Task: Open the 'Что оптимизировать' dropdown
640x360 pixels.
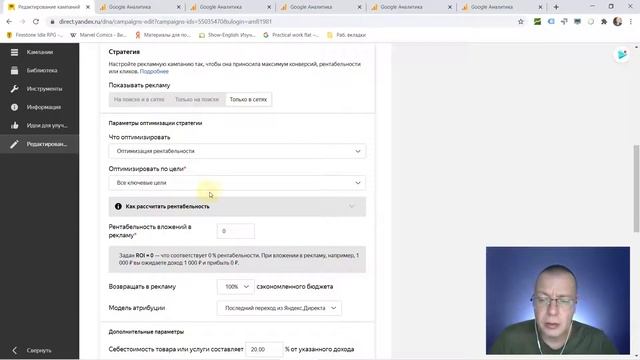Action: tap(237, 151)
